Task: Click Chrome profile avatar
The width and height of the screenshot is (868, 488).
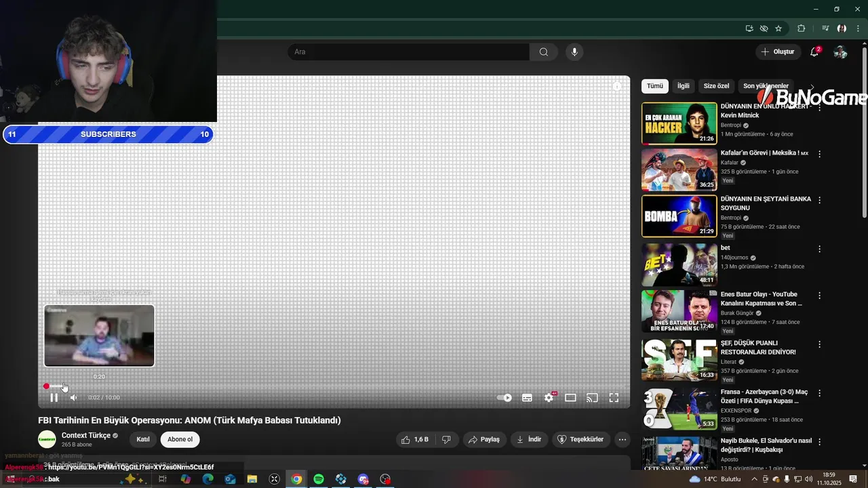Action: (842, 28)
